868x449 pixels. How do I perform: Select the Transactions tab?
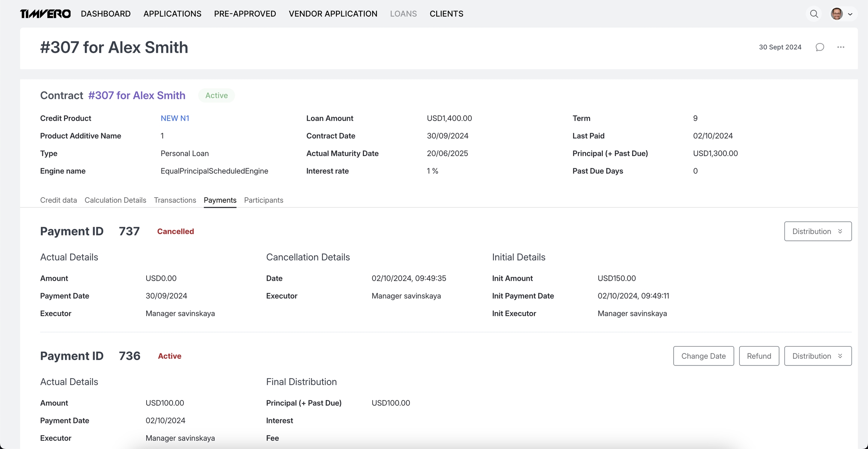coord(175,200)
